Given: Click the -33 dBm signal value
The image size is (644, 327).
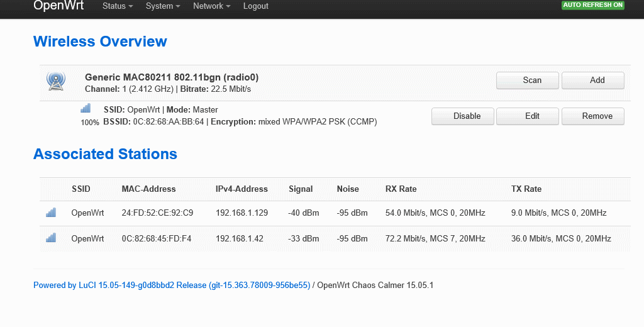Looking at the screenshot, I should [304, 239].
